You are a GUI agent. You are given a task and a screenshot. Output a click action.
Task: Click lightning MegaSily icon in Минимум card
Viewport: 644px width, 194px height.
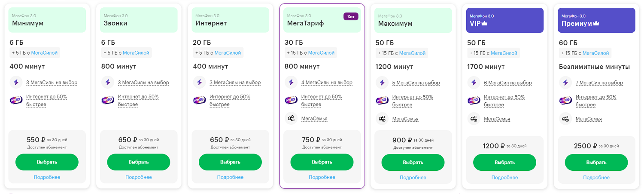click(x=15, y=82)
